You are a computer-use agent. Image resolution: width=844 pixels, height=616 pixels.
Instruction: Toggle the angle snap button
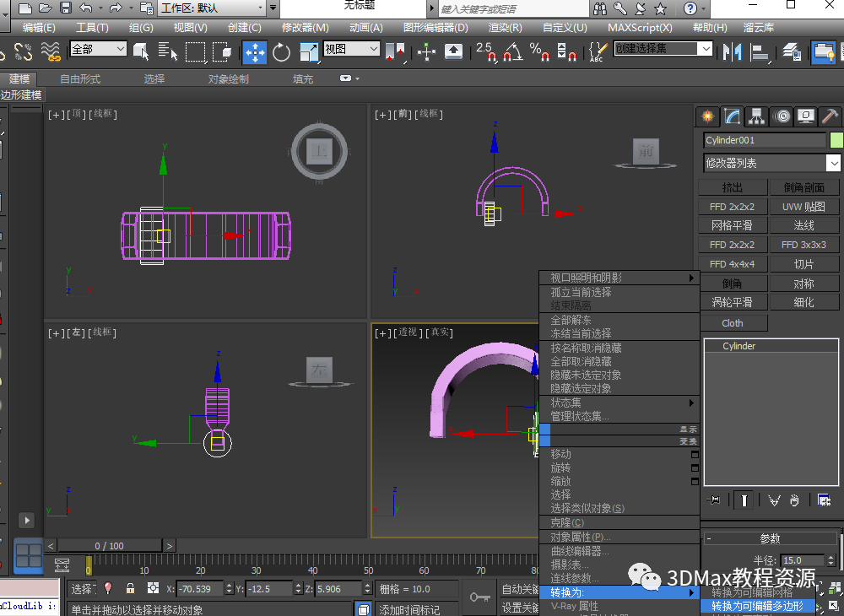click(x=511, y=51)
